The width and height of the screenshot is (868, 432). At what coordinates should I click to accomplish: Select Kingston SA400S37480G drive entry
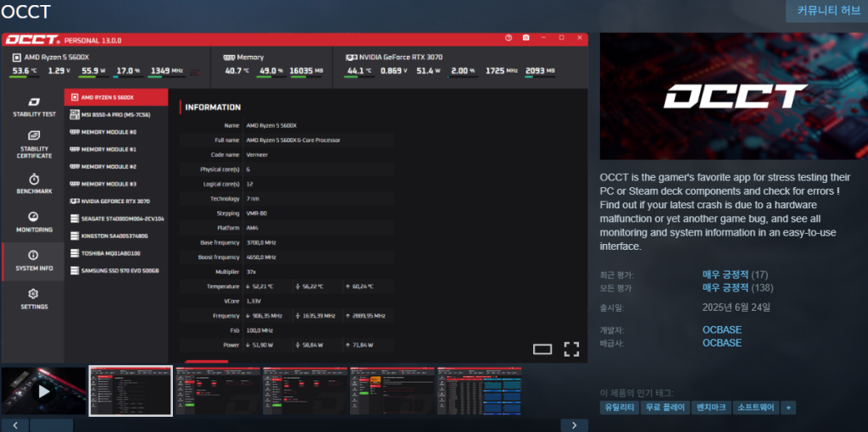pos(116,236)
